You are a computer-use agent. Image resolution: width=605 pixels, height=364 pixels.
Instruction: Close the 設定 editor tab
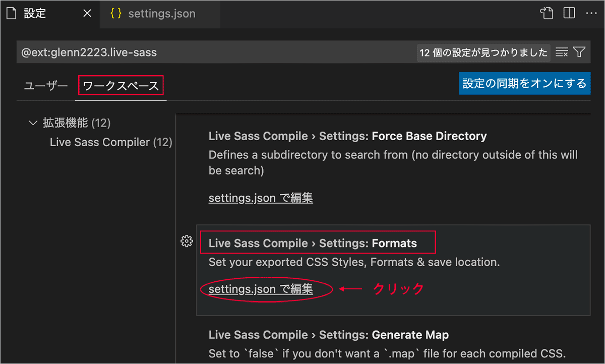[87, 14]
